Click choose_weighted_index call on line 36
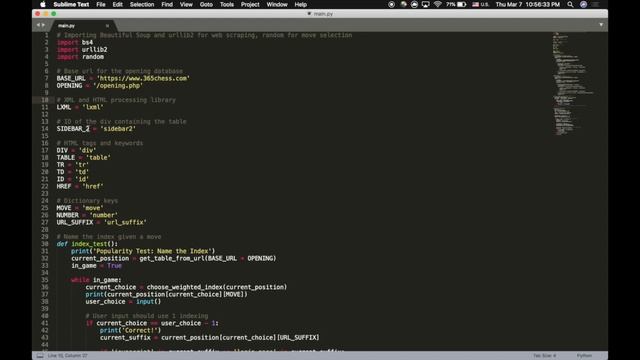640x360 pixels. pyautogui.click(x=184, y=287)
